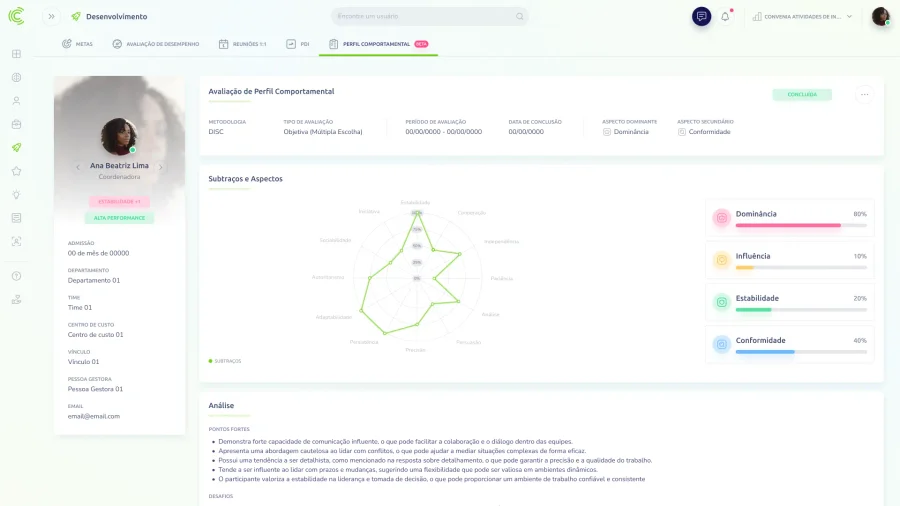Open the person icon in sidebar
Viewport: 900px width, 506px height.
pyautogui.click(x=17, y=101)
